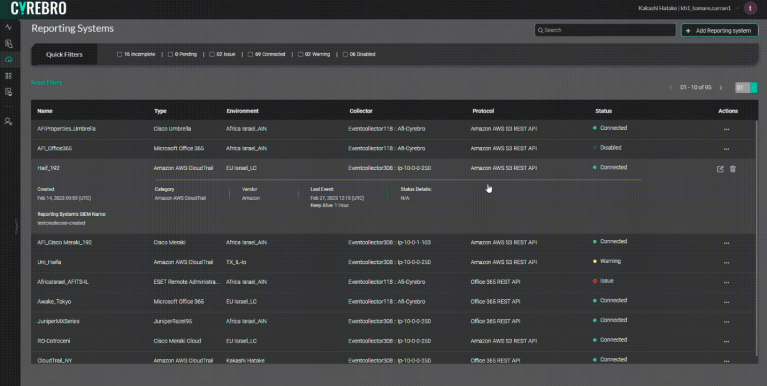This screenshot has height=386, width=767.
Task: Click the search magnifier icon
Action: click(541, 30)
